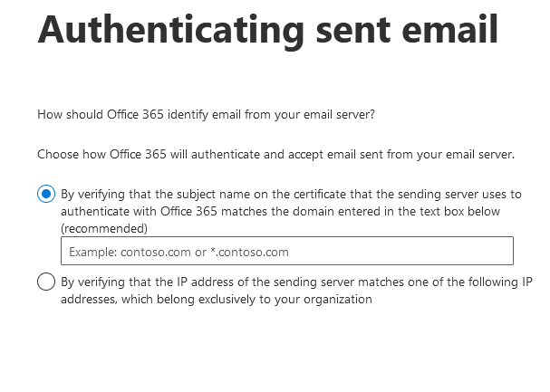550x392 pixels.
Task: Choose the IP address verification radio button
Action: point(46,282)
